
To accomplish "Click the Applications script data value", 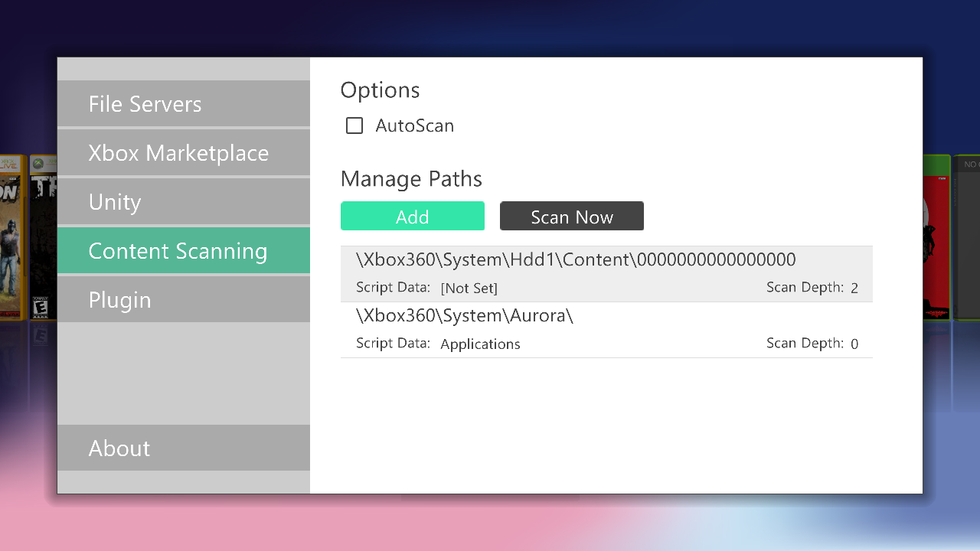I will click(480, 344).
